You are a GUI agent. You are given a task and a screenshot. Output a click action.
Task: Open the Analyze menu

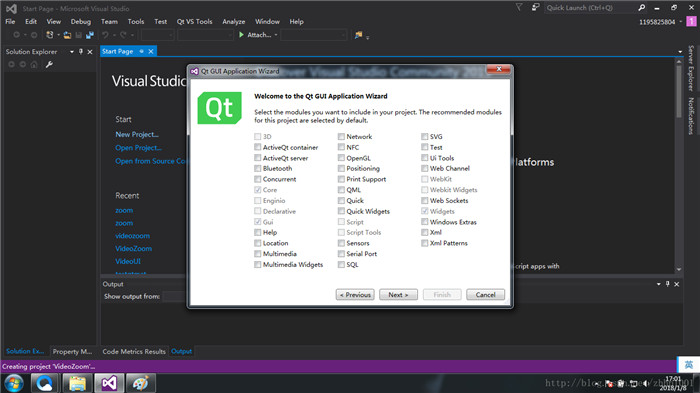tap(233, 21)
